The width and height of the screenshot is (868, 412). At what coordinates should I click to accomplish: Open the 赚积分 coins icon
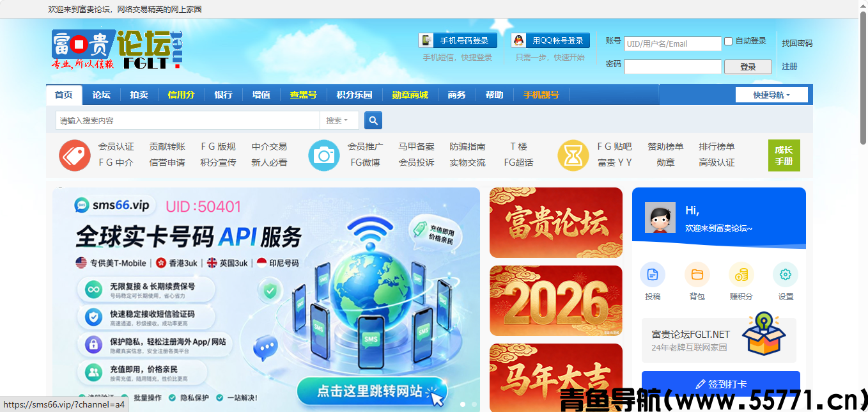(x=741, y=274)
